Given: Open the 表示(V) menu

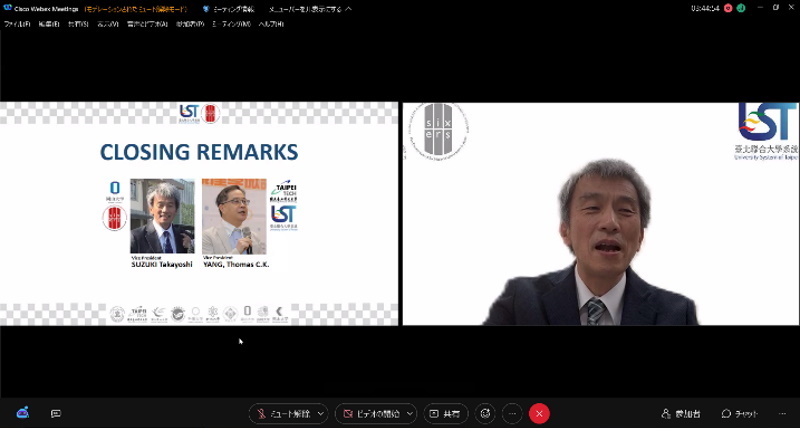Looking at the screenshot, I should click(x=108, y=24).
